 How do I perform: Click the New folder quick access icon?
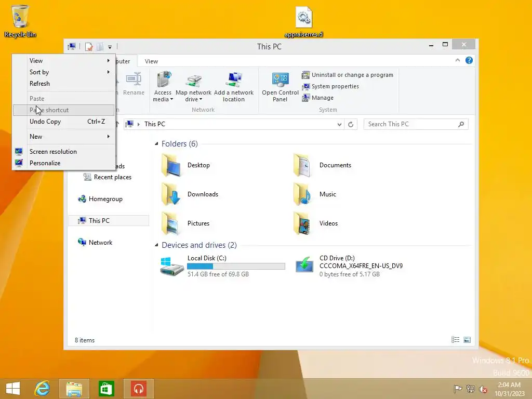[x=100, y=46]
